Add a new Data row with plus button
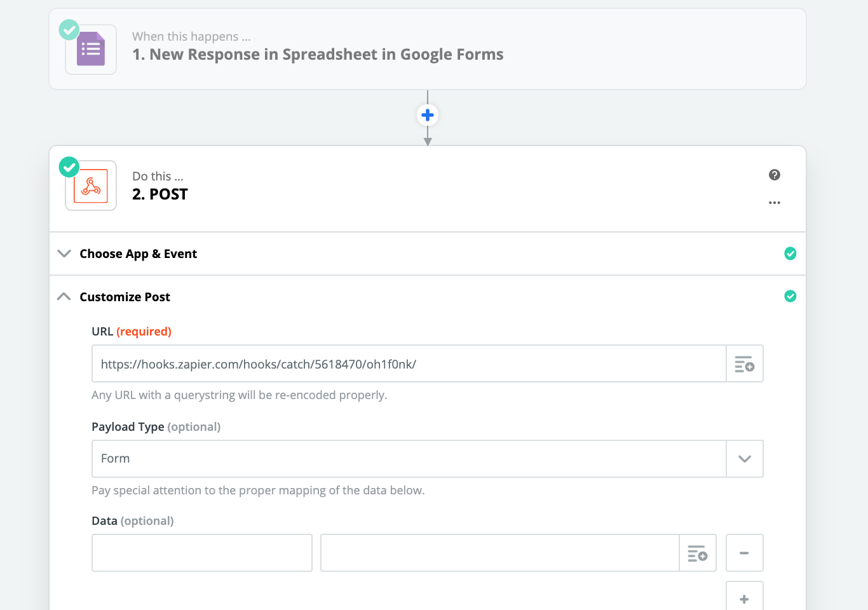This screenshot has width=868, height=610. tap(744, 599)
